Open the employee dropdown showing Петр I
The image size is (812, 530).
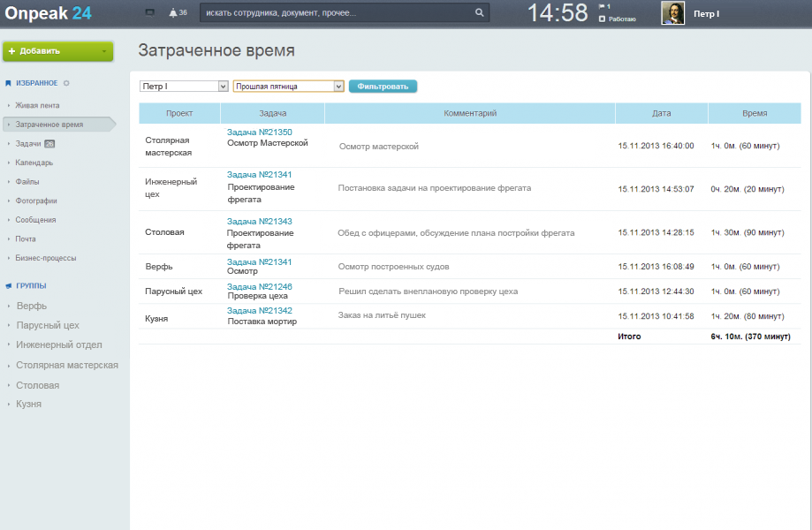[x=184, y=87]
